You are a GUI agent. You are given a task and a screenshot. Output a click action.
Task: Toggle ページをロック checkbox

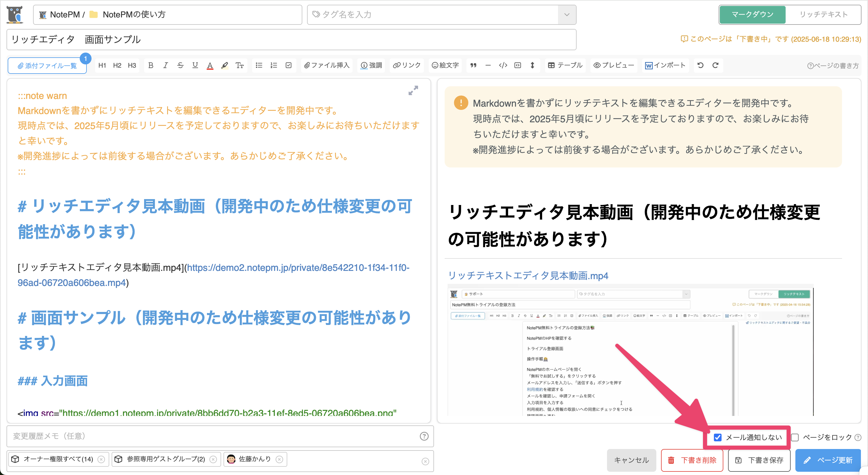click(x=795, y=437)
